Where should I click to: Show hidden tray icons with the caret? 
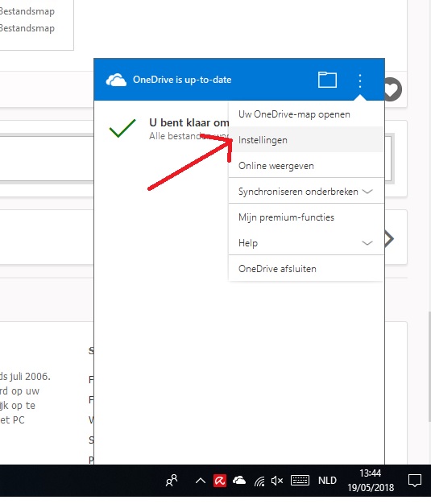(201, 481)
